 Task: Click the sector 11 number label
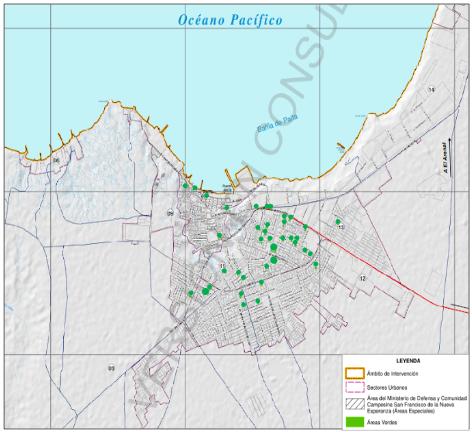(223, 266)
